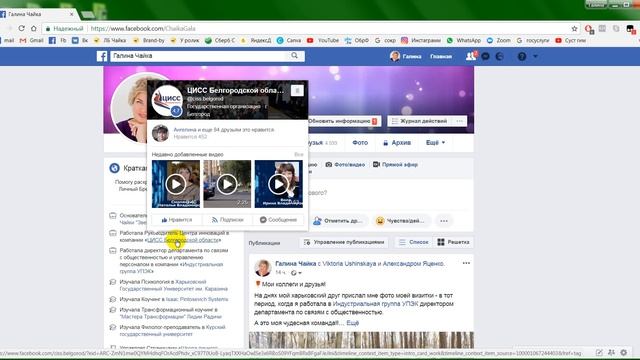Open friend requests icon in header
The width and height of the screenshot is (640, 360).
(471, 56)
